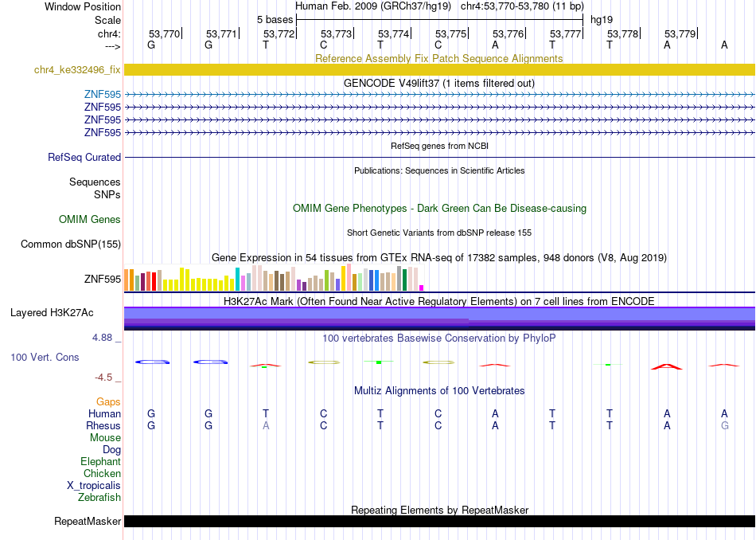Open the OMIM Genes track label

(x=89, y=219)
